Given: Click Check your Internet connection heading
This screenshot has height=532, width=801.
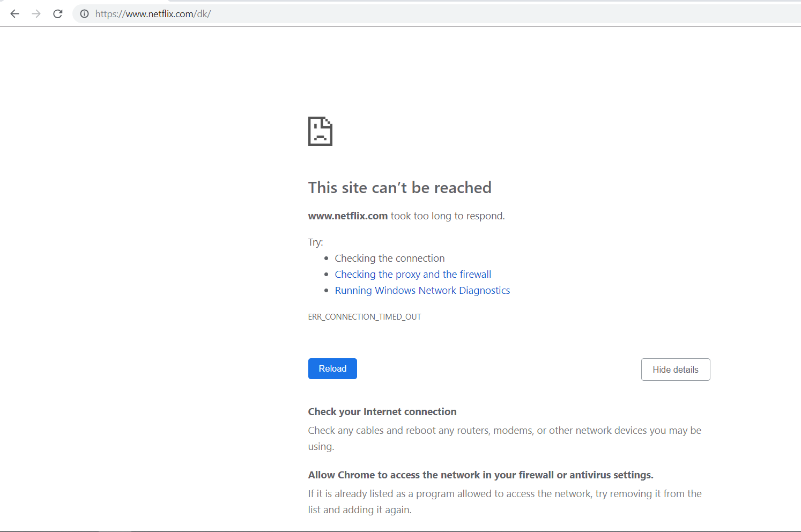Looking at the screenshot, I should click(382, 412).
